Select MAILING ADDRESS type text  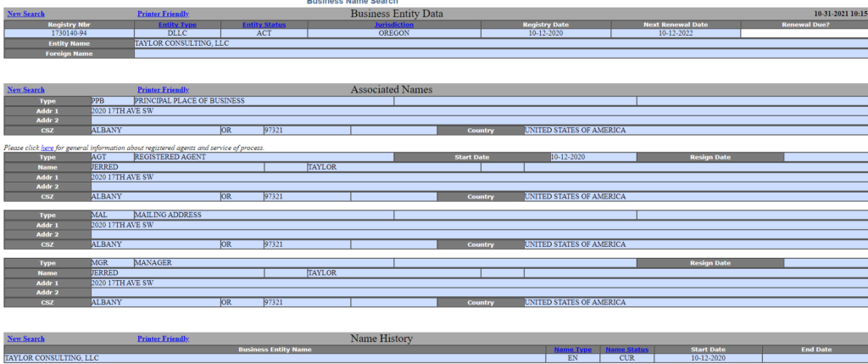click(168, 215)
